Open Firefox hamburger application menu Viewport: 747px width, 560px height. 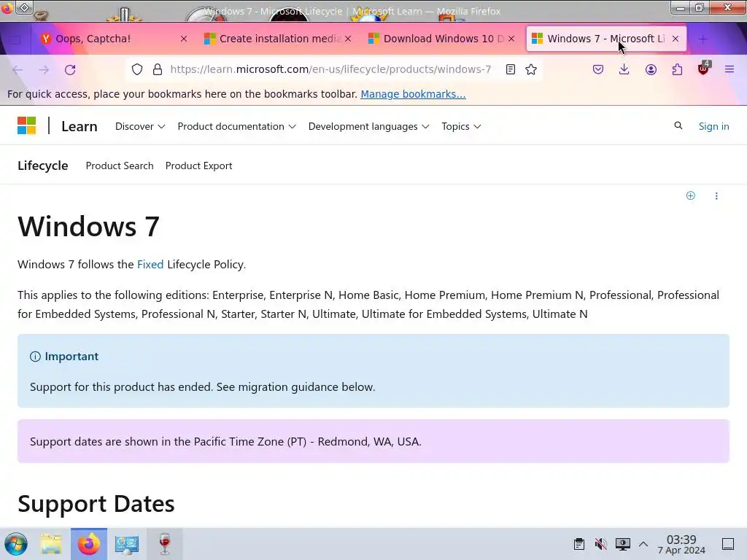(729, 69)
